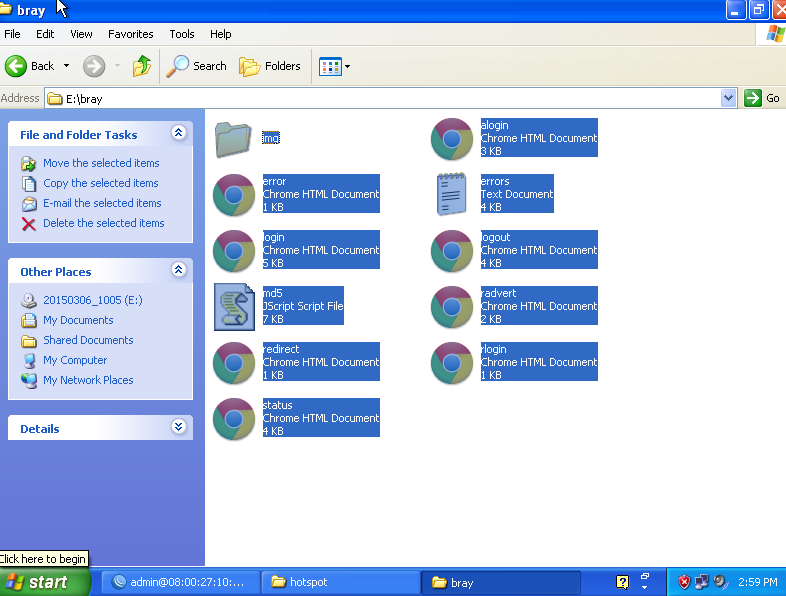The image size is (786, 596).
Task: Click E-mail the selected items link
Action: pyautogui.click(x=102, y=203)
